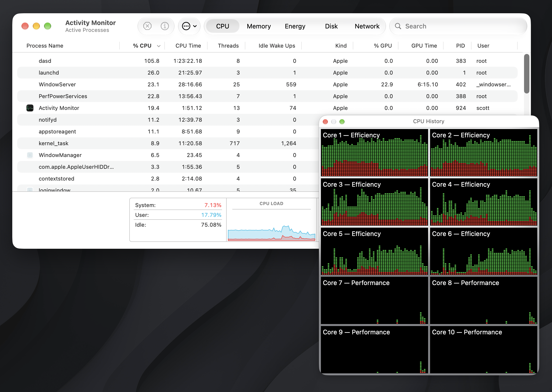Click the Core 5 — Efficiency graph

coord(374,251)
